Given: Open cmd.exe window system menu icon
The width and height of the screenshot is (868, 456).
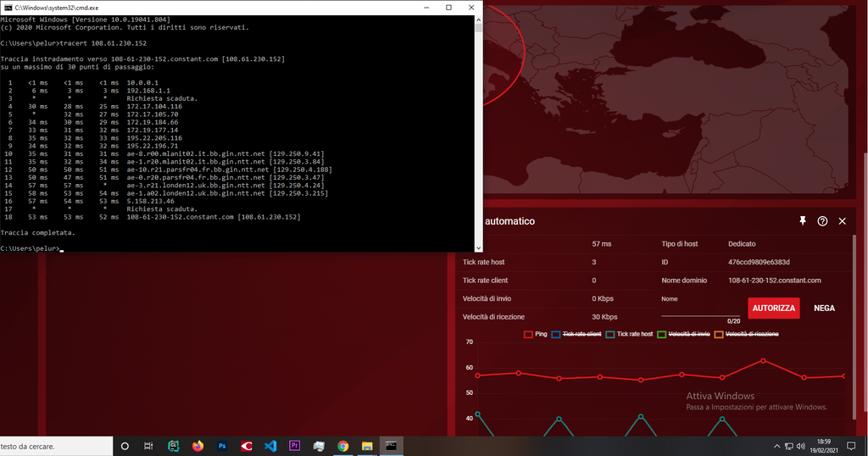Looking at the screenshot, I should click(7, 7).
